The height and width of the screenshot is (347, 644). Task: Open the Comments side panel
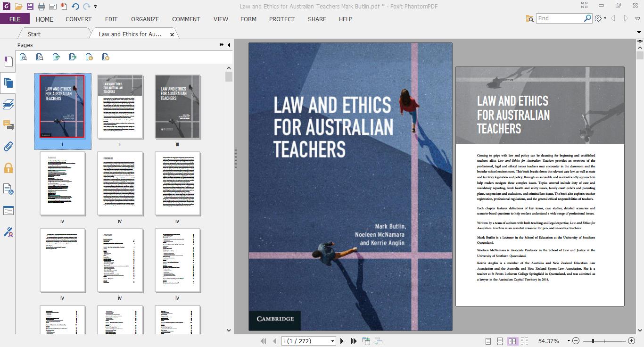8,125
